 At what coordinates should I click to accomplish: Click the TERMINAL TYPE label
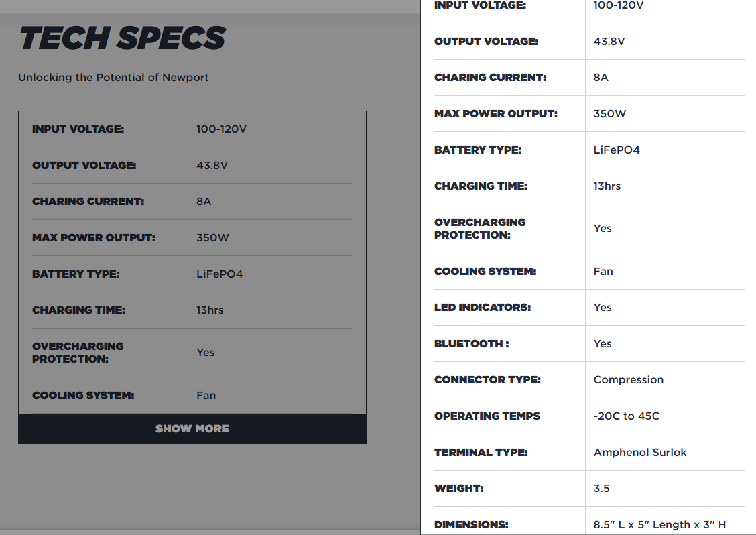tap(481, 452)
